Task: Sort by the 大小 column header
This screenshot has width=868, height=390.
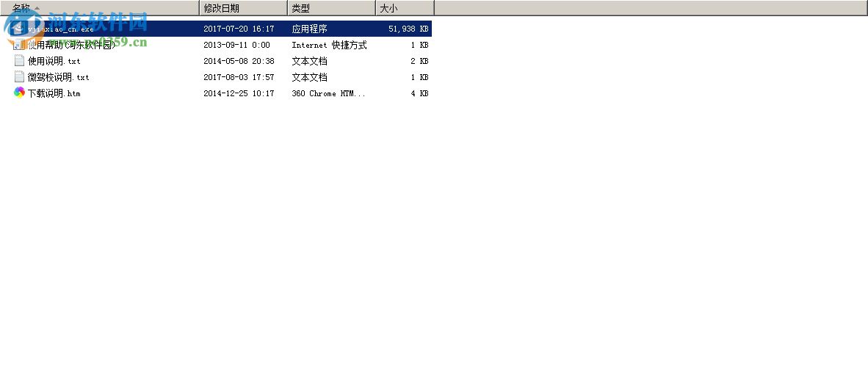Action: click(405, 8)
